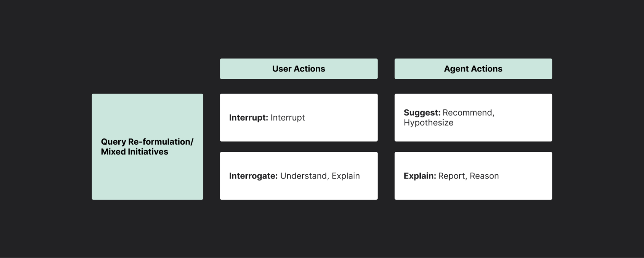
Task: Click the bold "Interrogate:" label
Action: [253, 176]
